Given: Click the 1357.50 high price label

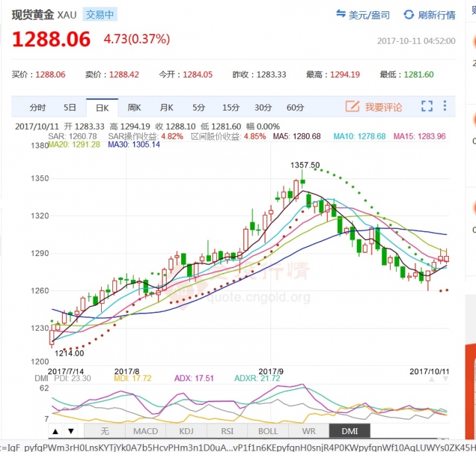Looking at the screenshot, I should [305, 165].
